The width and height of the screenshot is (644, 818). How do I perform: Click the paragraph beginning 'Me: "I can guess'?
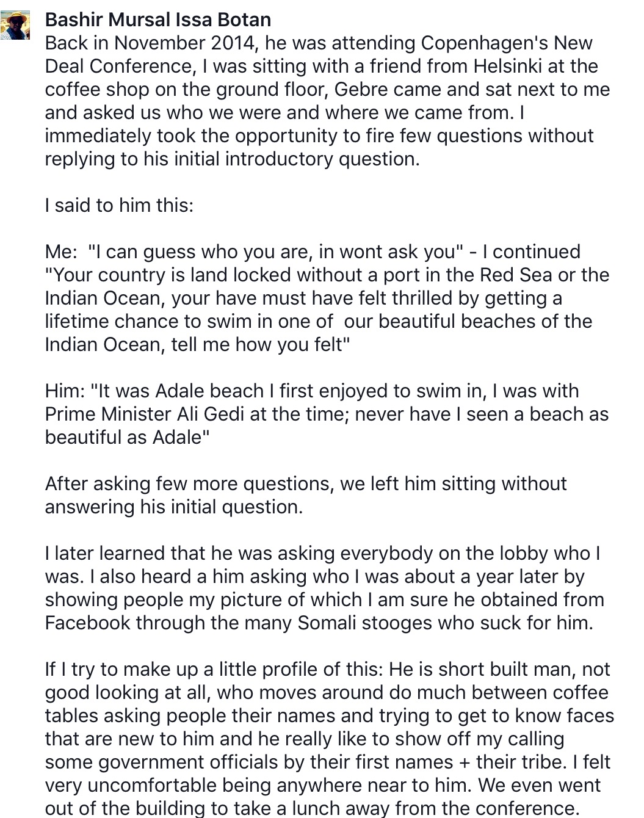coord(327,298)
